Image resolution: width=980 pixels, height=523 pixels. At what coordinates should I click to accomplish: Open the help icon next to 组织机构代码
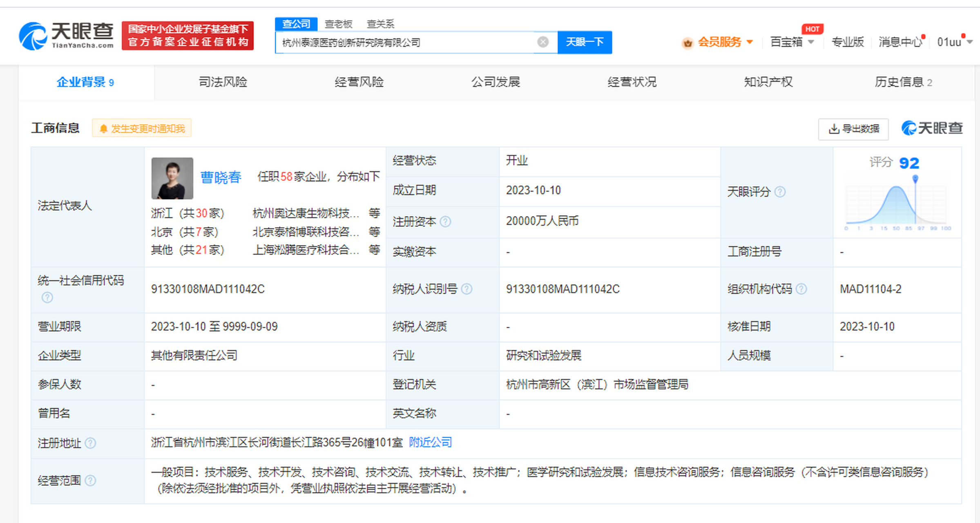[801, 289]
